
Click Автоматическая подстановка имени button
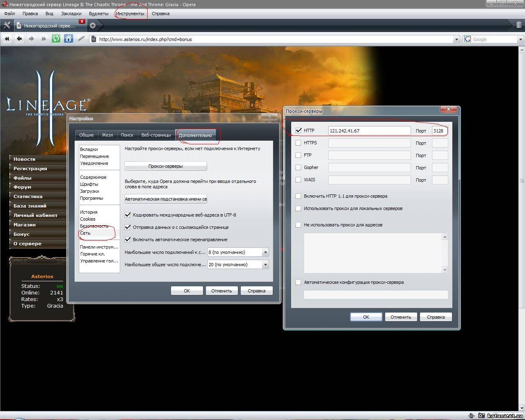click(x=166, y=199)
